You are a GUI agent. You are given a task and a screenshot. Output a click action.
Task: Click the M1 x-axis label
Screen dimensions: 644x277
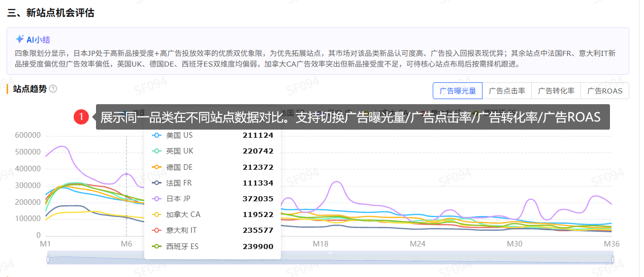(45, 244)
